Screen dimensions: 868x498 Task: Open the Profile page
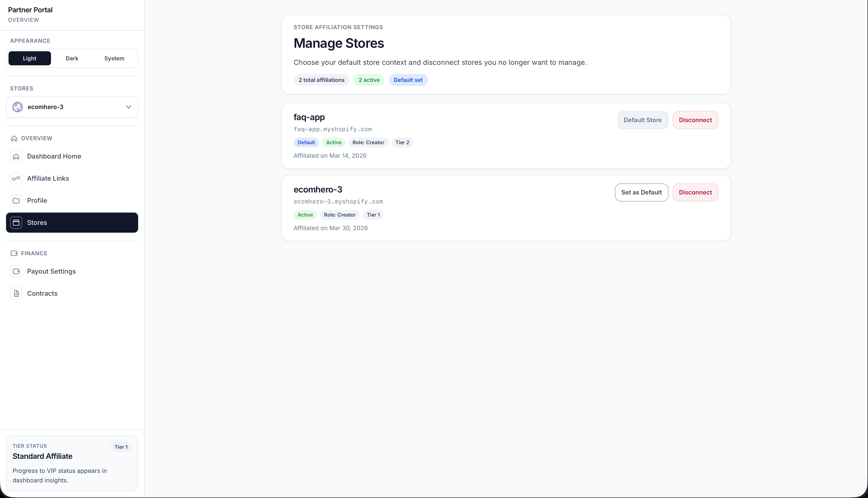point(72,201)
